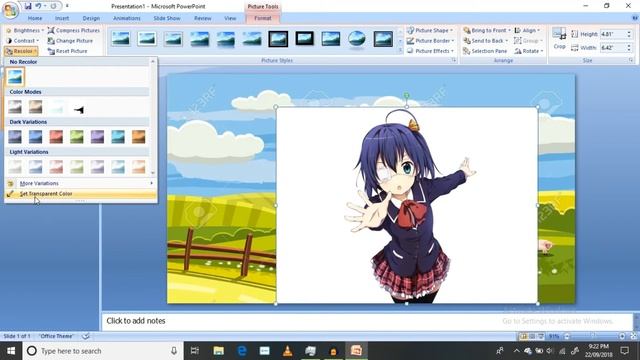Switch to the Animations tab

(x=127, y=18)
